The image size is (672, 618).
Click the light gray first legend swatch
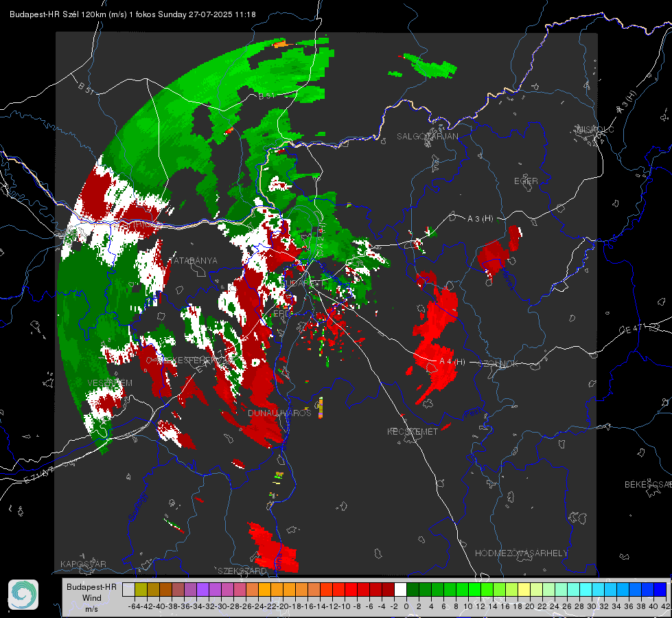pos(128,590)
